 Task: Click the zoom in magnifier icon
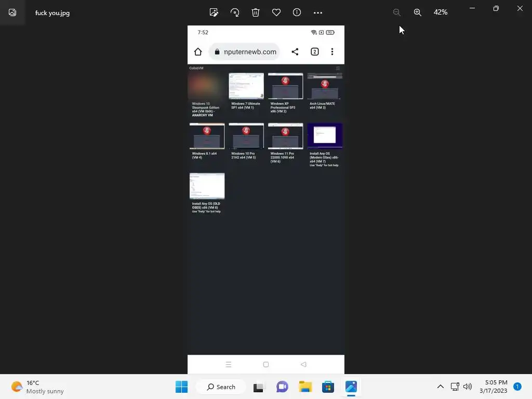click(418, 12)
